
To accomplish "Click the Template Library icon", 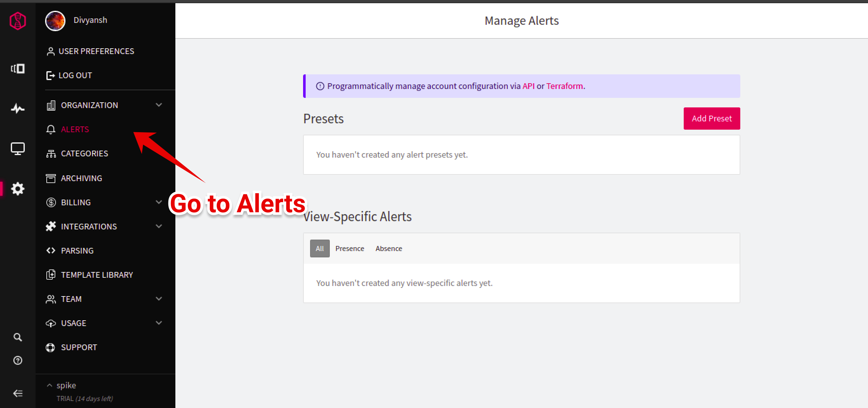I will pyautogui.click(x=51, y=275).
